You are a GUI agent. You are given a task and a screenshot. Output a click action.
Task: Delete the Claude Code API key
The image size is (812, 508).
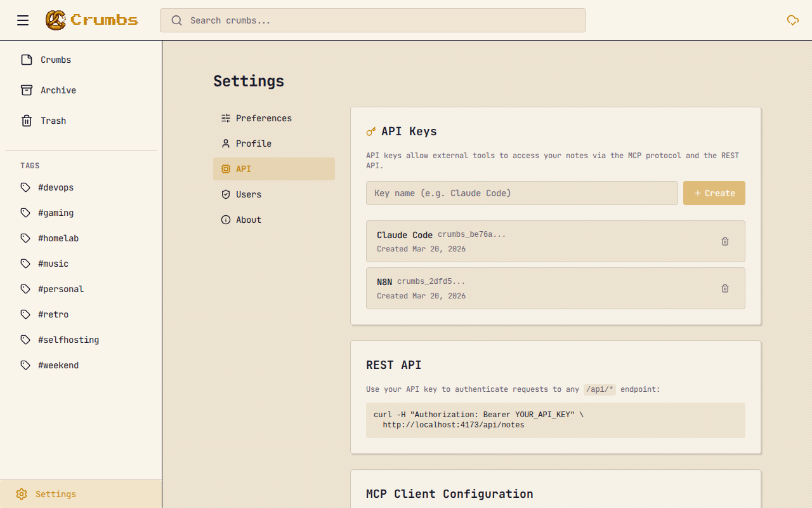(725, 241)
